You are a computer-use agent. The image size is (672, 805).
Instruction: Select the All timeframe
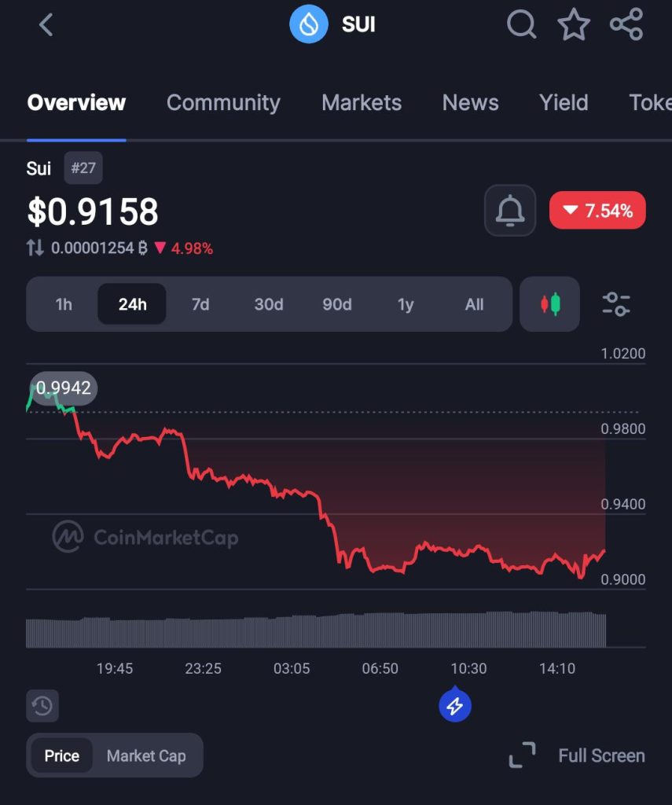(x=474, y=304)
